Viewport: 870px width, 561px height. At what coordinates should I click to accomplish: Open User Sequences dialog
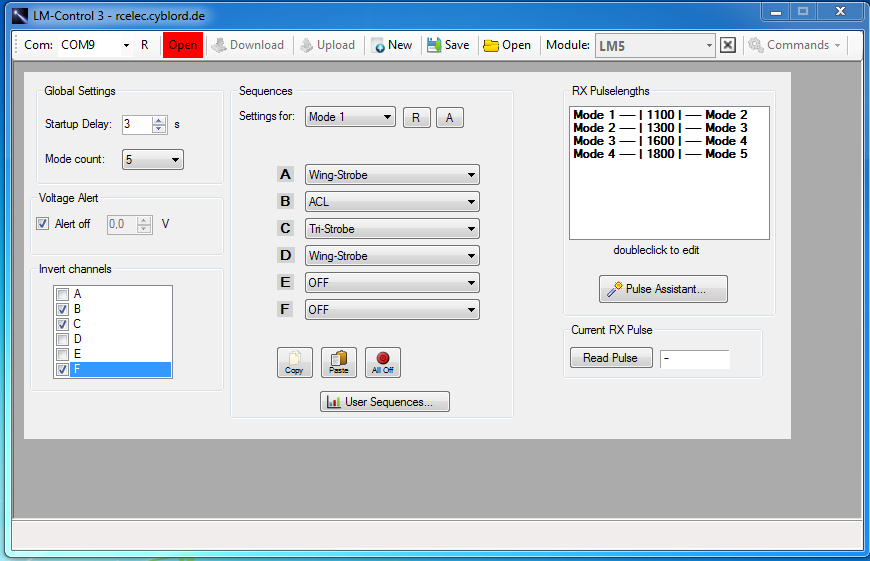point(385,402)
